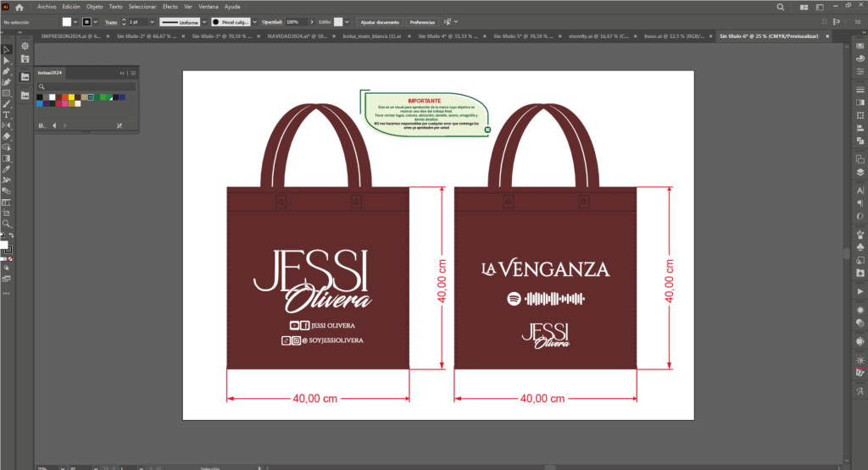Select the Eyedropper tool
868x470 pixels.
(7, 169)
